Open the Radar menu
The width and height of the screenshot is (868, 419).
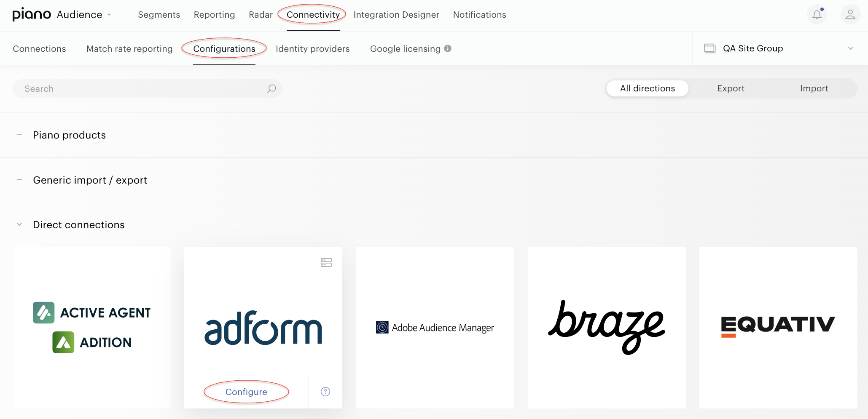tap(261, 15)
